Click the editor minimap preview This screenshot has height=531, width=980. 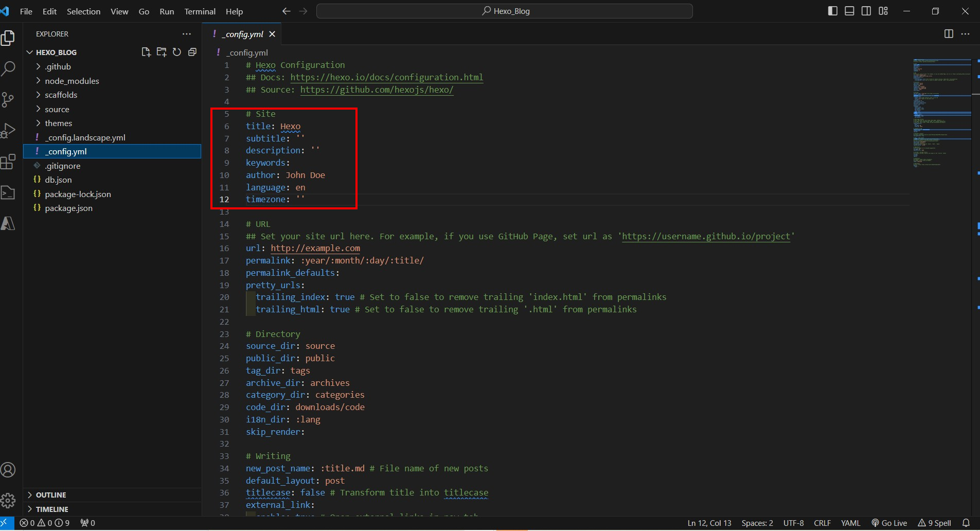(x=942, y=114)
